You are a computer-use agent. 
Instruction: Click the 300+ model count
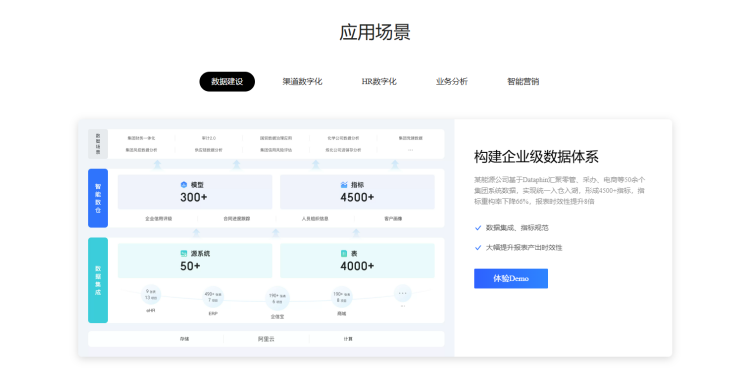(194, 197)
